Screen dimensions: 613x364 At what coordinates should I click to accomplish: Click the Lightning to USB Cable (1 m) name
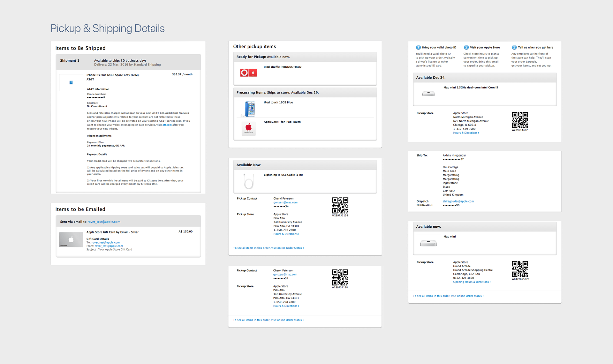[283, 175]
